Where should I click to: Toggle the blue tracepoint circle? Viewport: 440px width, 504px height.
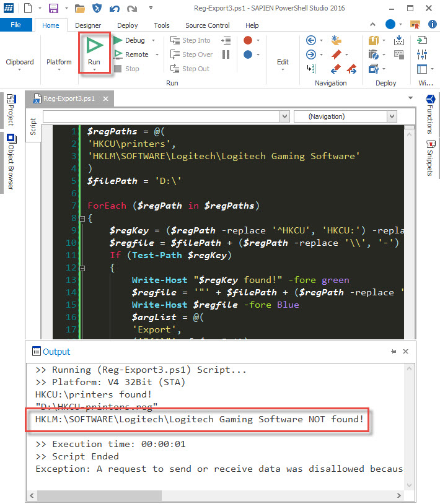248,54
